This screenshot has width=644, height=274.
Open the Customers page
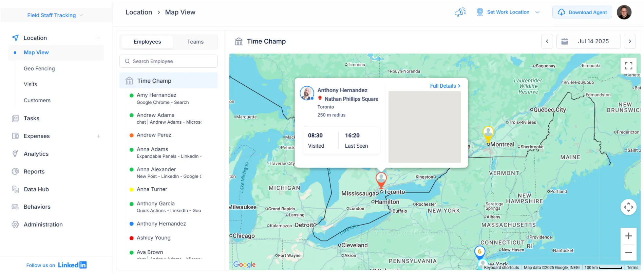[37, 100]
